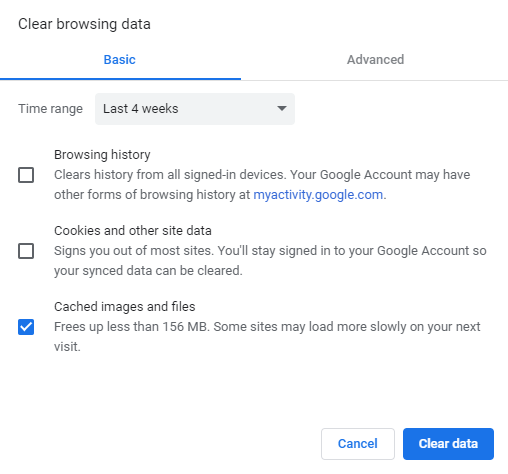Click the Browsing history title label
Viewport: 508px width, 474px height.
click(x=102, y=155)
